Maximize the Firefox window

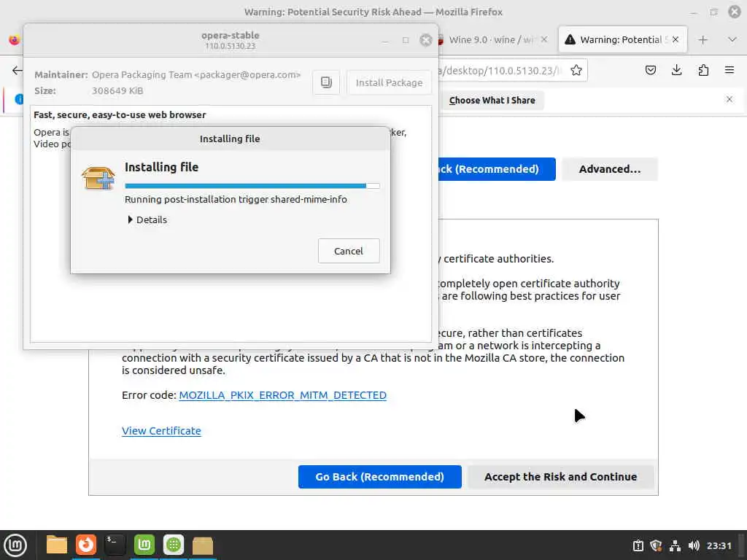coord(713,12)
